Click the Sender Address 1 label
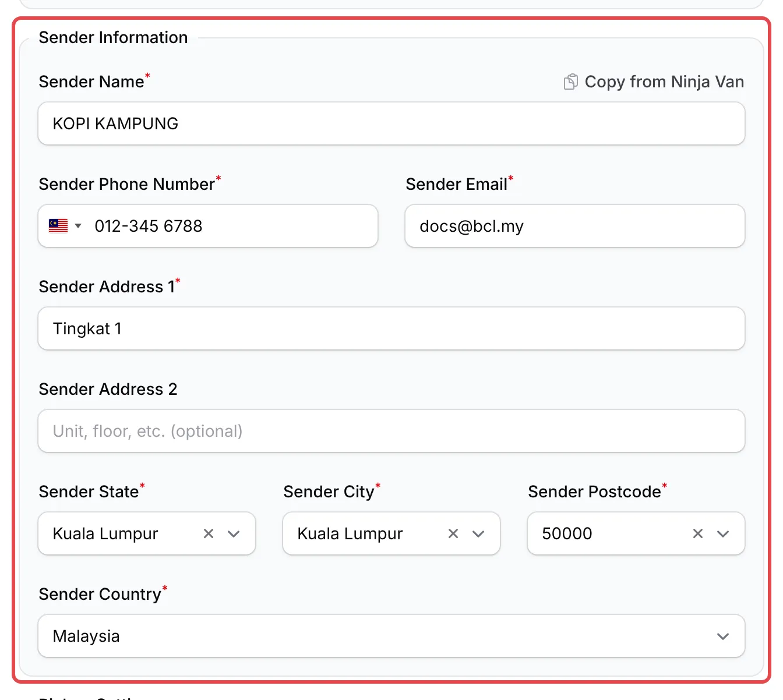This screenshot has width=783, height=700. pyautogui.click(x=107, y=287)
